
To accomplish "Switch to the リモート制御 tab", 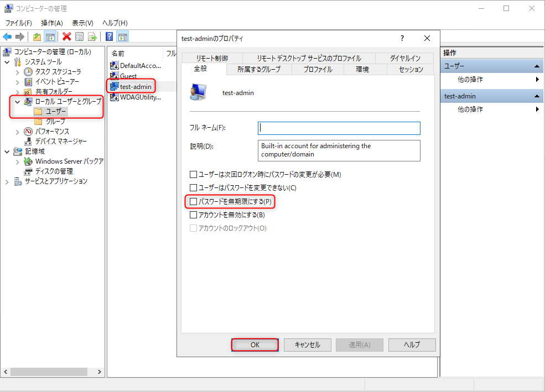I will tap(212, 58).
